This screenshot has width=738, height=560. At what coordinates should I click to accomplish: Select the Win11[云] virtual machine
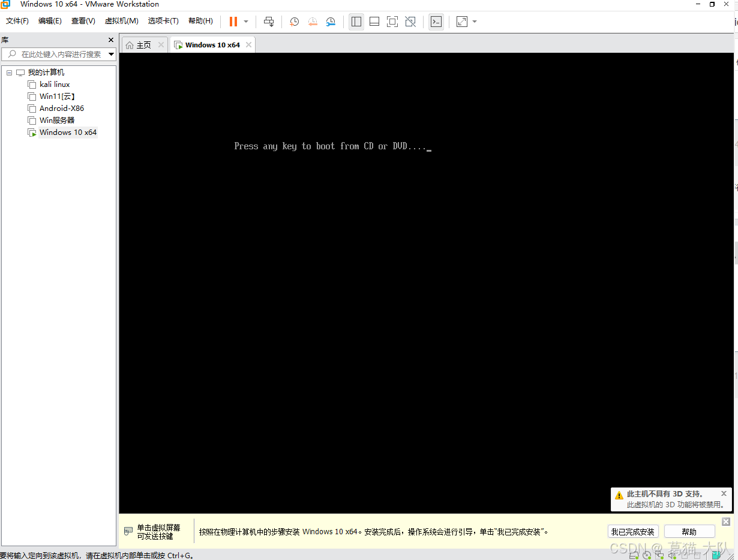click(57, 97)
